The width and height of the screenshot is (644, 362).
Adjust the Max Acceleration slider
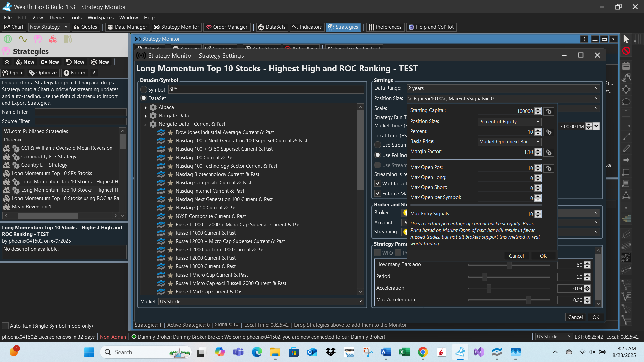(509, 300)
